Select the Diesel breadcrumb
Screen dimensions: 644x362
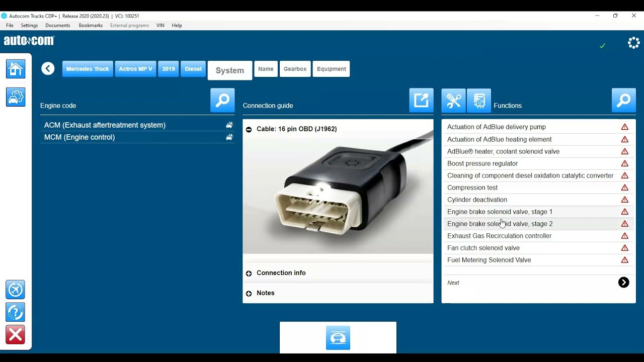193,69
